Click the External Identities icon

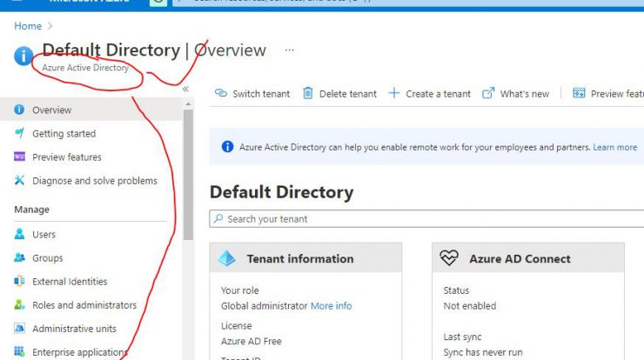[x=19, y=281]
